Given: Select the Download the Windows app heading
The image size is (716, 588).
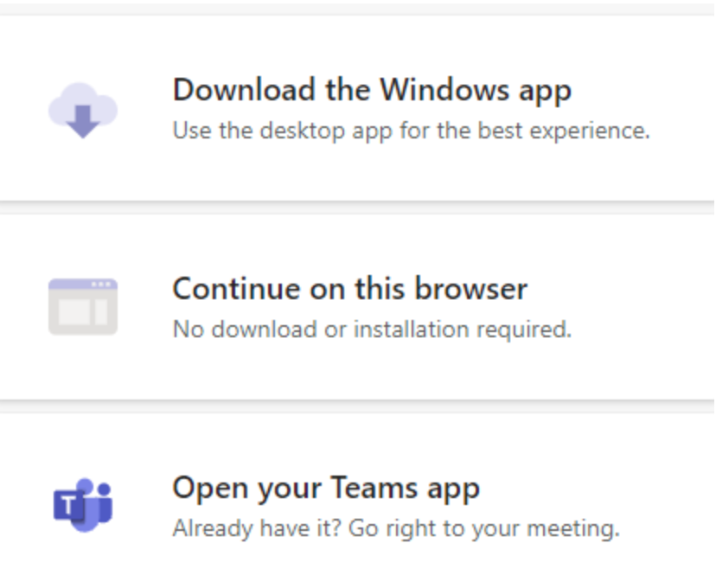Looking at the screenshot, I should coord(372,89).
